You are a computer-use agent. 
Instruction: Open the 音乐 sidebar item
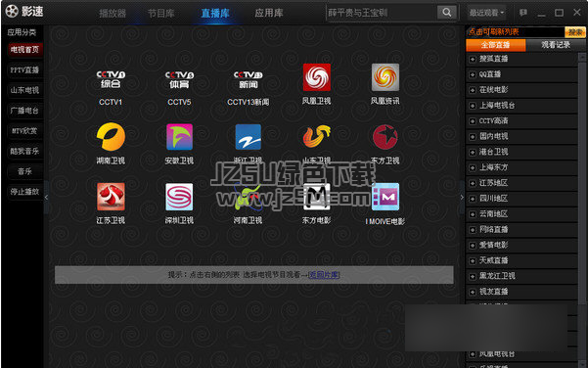pyautogui.click(x=24, y=171)
